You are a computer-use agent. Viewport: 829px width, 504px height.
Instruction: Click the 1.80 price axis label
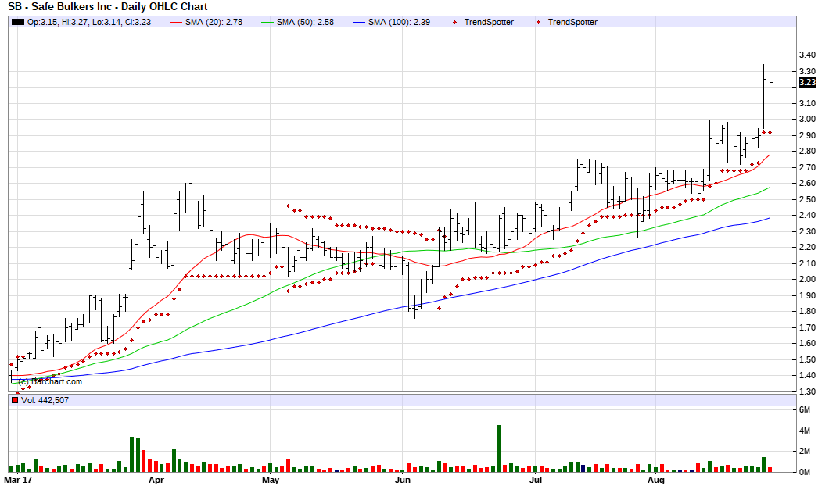(807, 311)
